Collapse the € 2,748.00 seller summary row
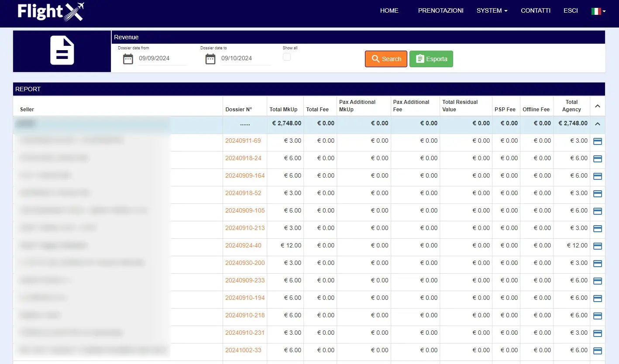619x364 pixels. click(598, 124)
